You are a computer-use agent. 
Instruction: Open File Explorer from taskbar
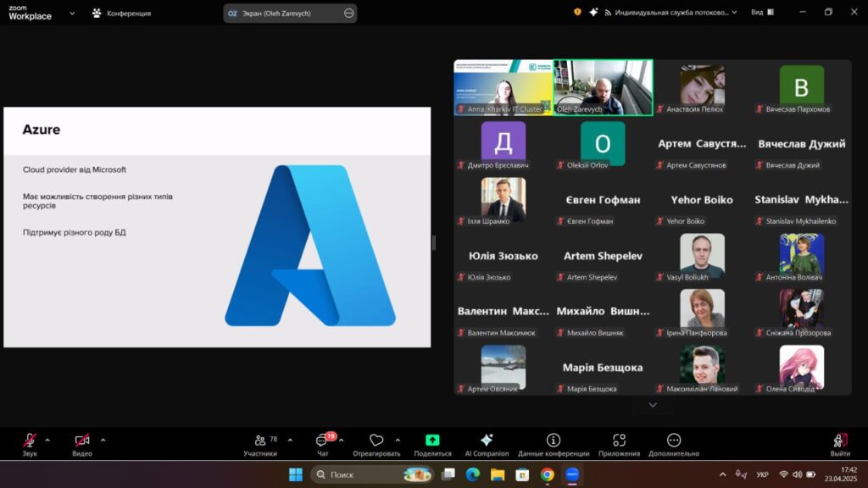click(498, 474)
